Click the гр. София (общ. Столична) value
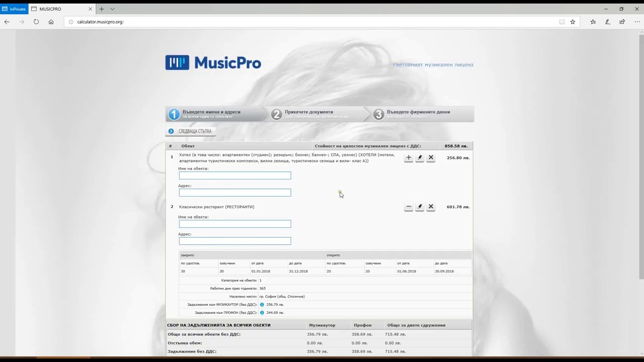Image resolution: width=644 pixels, height=362 pixels. point(282,297)
